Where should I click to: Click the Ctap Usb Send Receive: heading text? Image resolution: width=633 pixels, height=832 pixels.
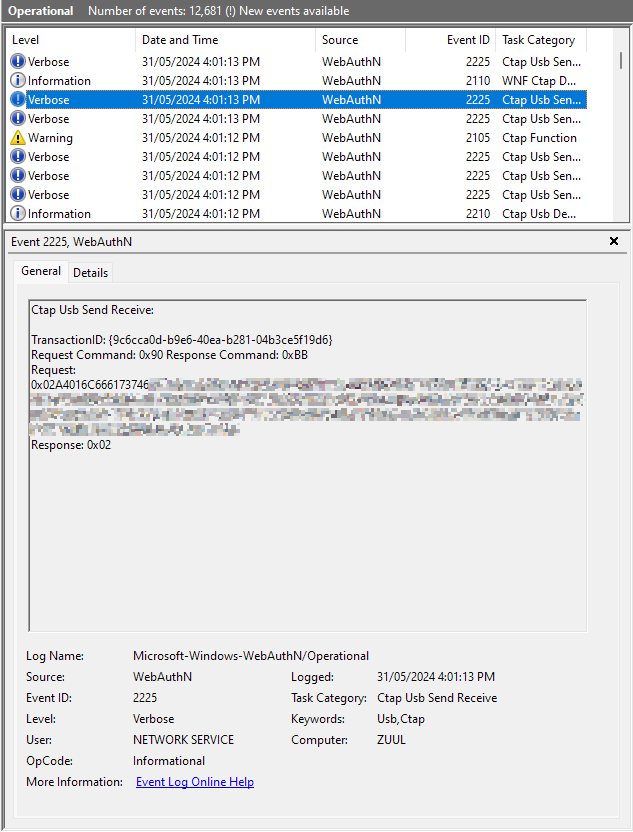pos(92,310)
